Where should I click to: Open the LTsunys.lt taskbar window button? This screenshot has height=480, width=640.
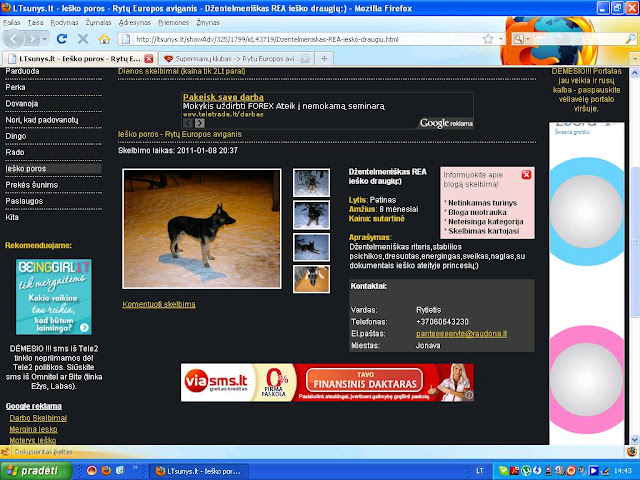199,471
